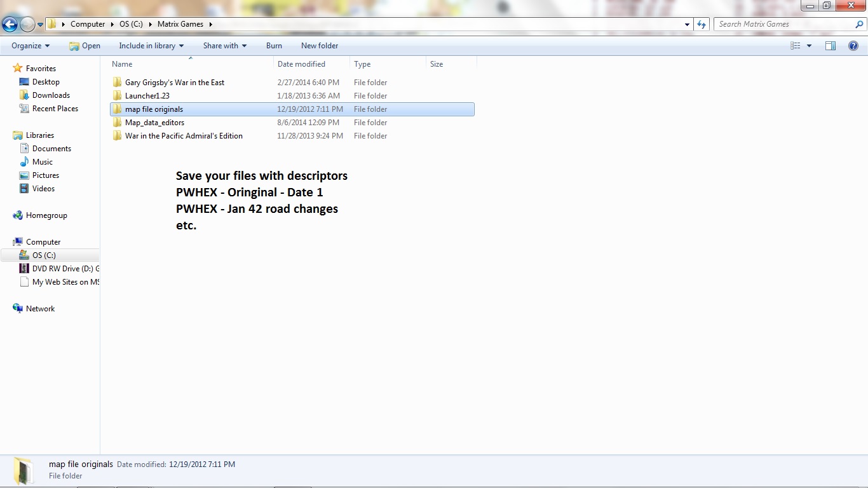Select Favorites in the navigation pane
The width and height of the screenshot is (868, 488).
[x=41, y=69]
